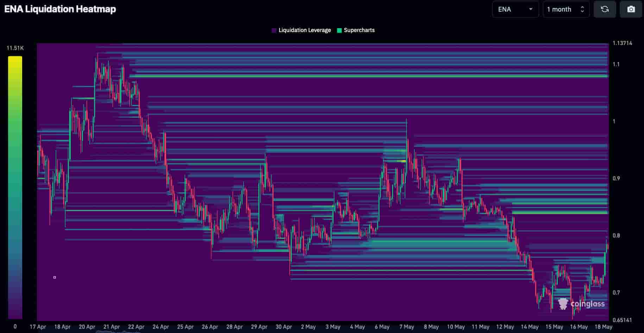Click the ENA Liquidation Heatmap title

tap(60, 9)
